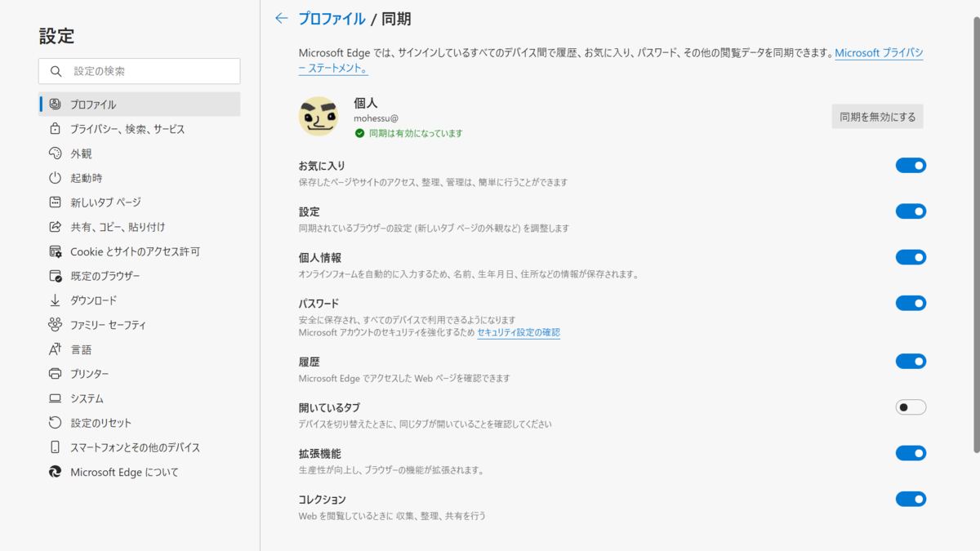Select ダウンロード in sidebar
Viewport: 980px width, 551px height.
[140, 300]
